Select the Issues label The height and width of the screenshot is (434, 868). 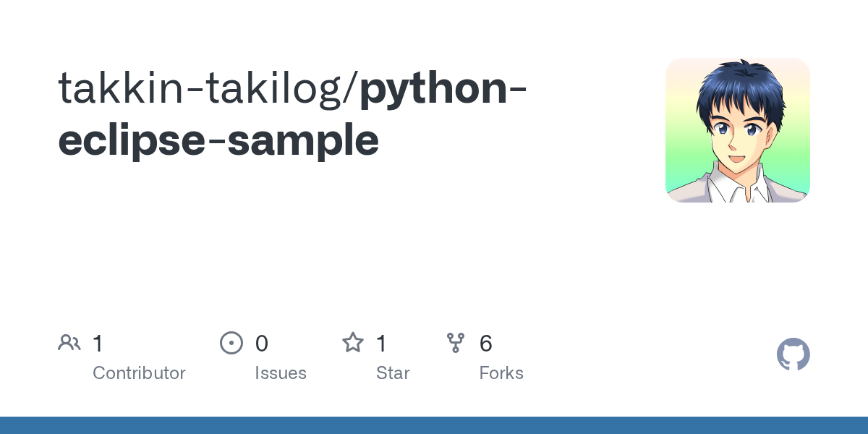(281, 373)
